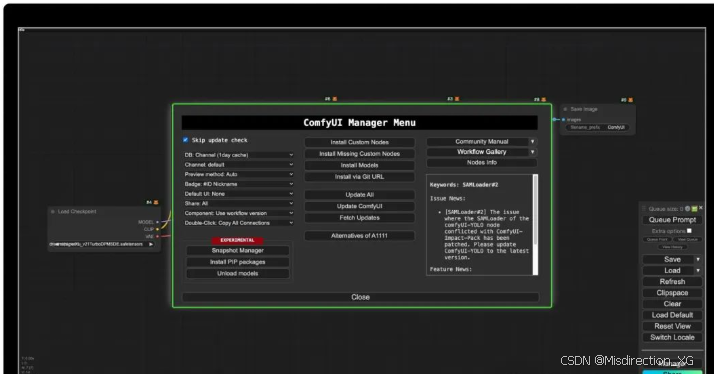This screenshot has height=374, width=714.
Task: Click the checkpoint safetensors file name field
Action: click(x=102, y=244)
